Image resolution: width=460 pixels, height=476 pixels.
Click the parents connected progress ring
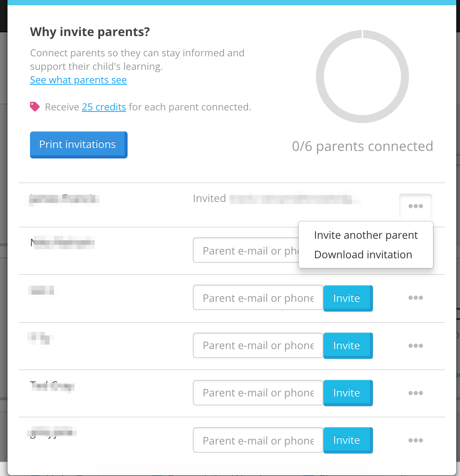point(362,77)
